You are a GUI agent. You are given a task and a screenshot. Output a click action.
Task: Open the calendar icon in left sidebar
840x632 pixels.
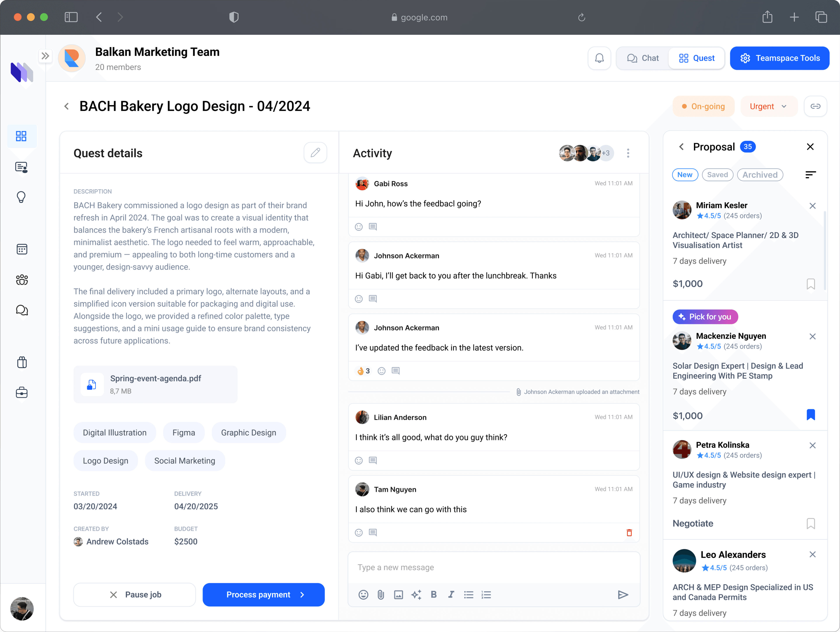(22, 249)
